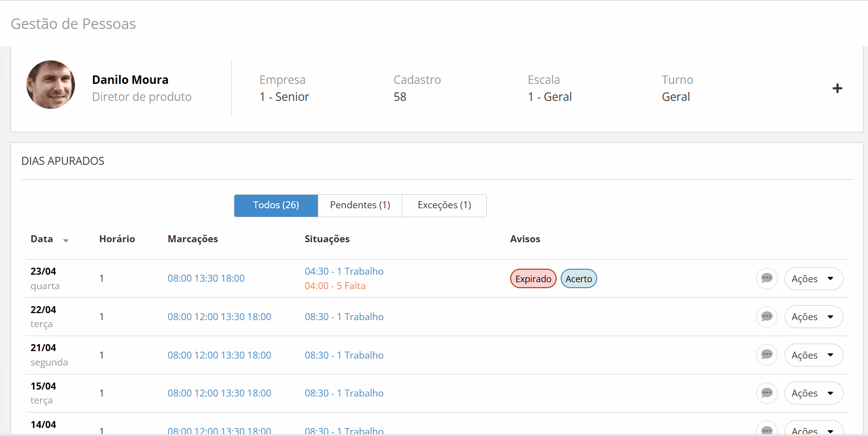Open comments for the 15/04 row
Screen dimensions: 868x436
coord(767,393)
